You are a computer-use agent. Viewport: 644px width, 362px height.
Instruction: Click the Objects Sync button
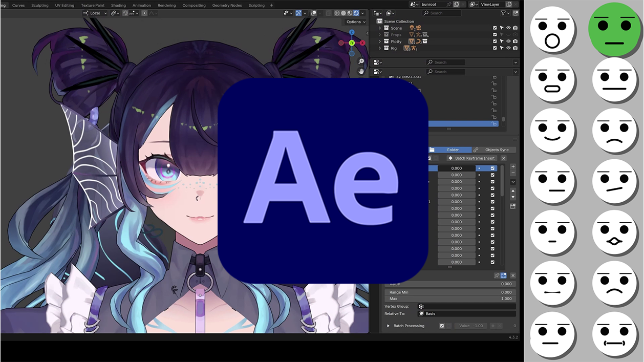pyautogui.click(x=494, y=150)
